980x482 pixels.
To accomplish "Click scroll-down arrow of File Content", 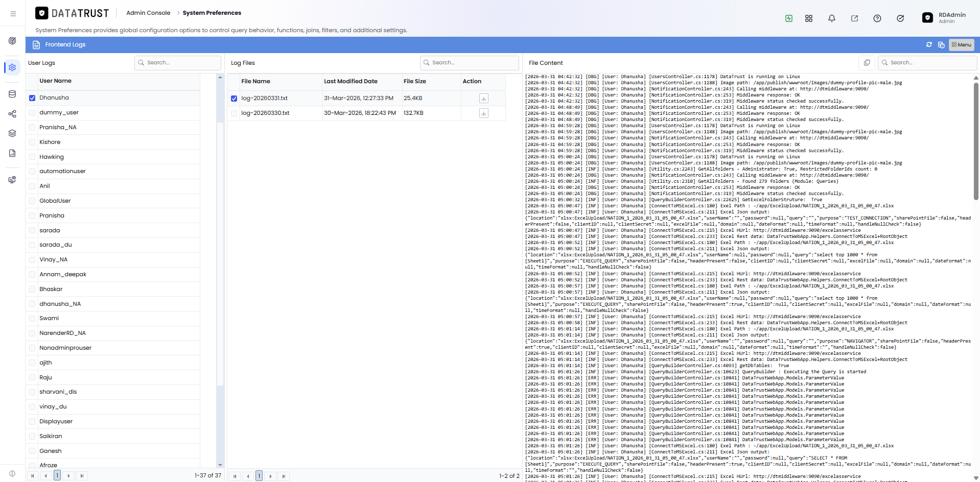I will 976,478.
